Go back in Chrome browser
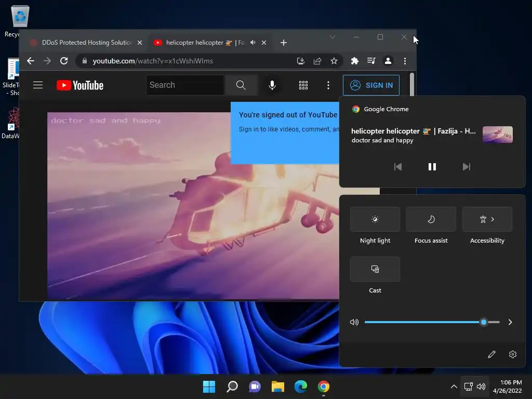Screen dimensions: 532x399 (x=31, y=61)
